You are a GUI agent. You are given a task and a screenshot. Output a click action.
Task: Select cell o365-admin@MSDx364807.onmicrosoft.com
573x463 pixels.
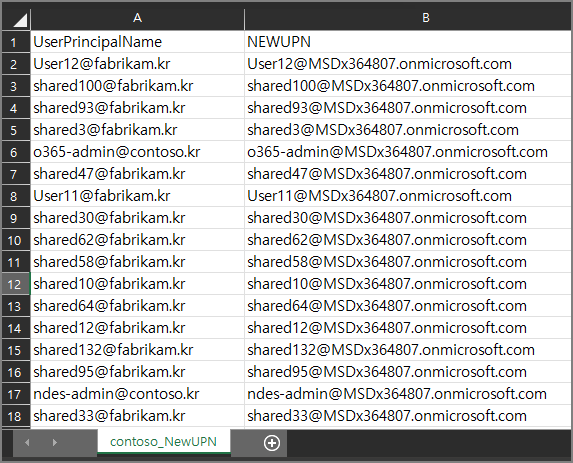pos(407,152)
